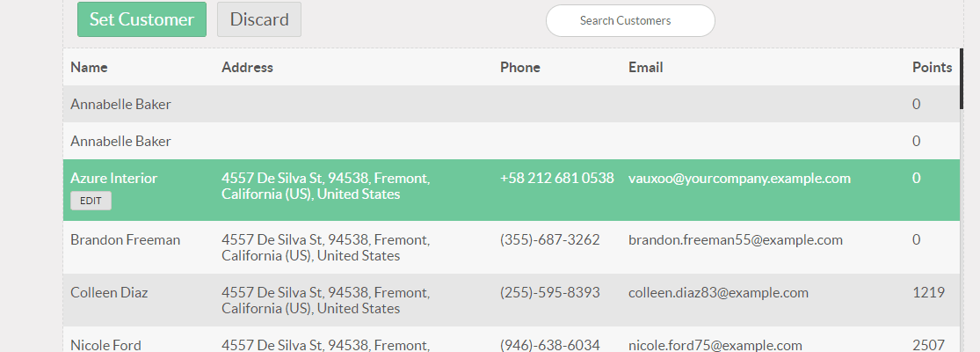This screenshot has height=352, width=980.
Task: Click Brandon Freeman's phone number (355)-687-3262
Action: click(x=549, y=239)
